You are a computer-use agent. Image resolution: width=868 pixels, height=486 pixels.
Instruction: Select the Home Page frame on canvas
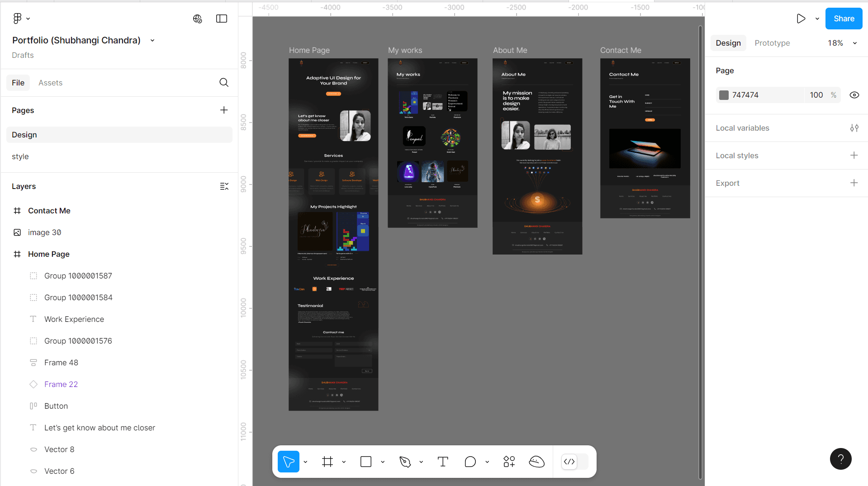(x=333, y=234)
